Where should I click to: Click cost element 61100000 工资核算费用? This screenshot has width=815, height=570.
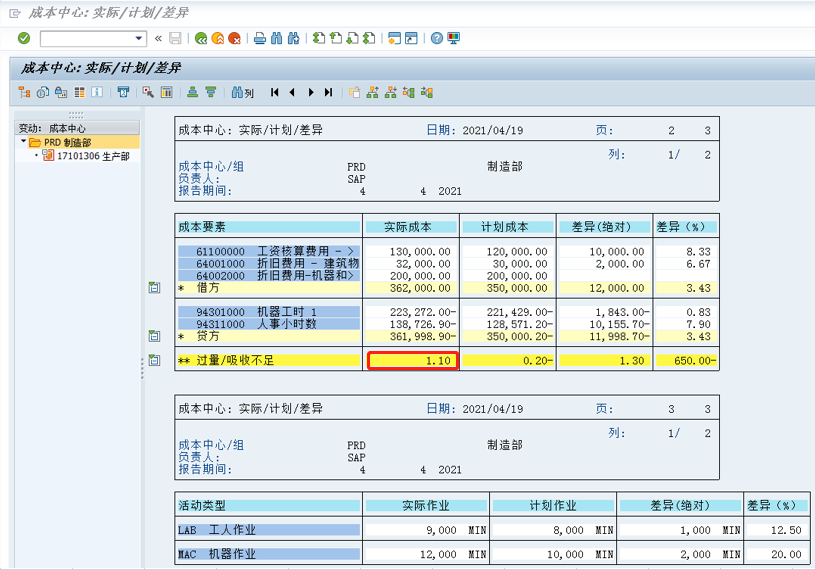point(269,251)
